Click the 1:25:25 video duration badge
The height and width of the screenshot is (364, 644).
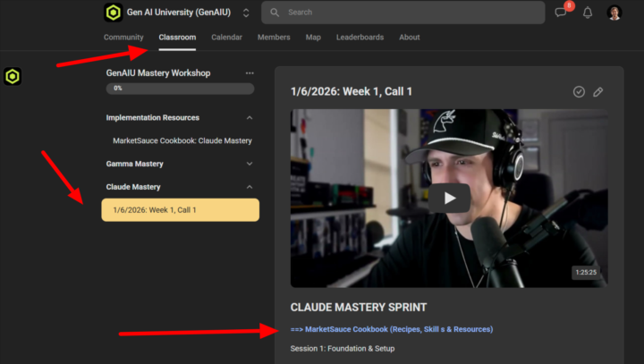click(586, 273)
